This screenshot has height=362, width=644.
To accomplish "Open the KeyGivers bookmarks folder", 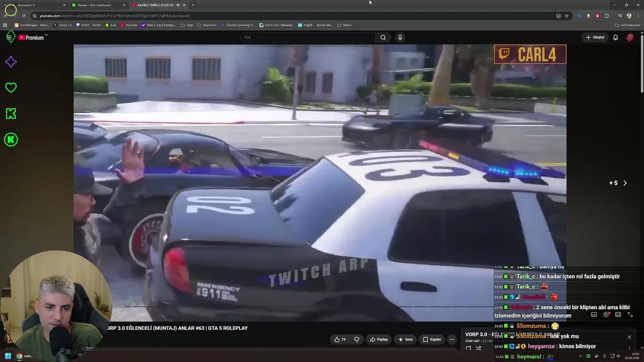I will [207, 25].
